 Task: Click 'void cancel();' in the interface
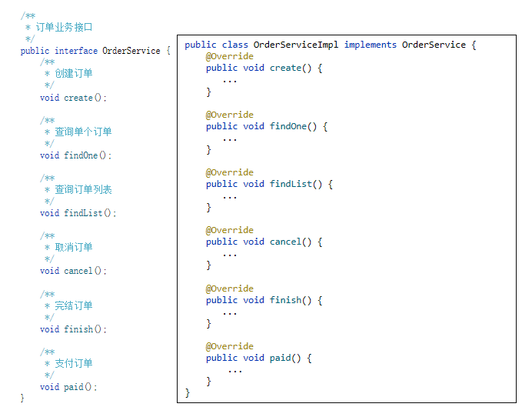pos(74,271)
